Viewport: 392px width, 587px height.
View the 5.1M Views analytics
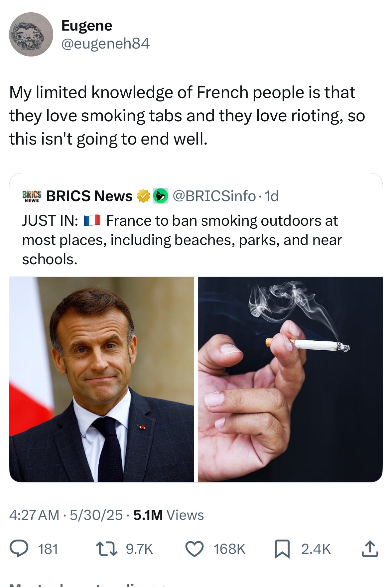[x=169, y=515]
